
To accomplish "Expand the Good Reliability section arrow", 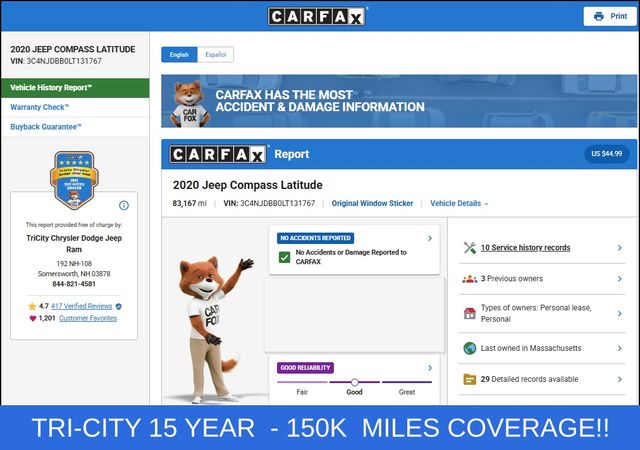I will point(429,367).
